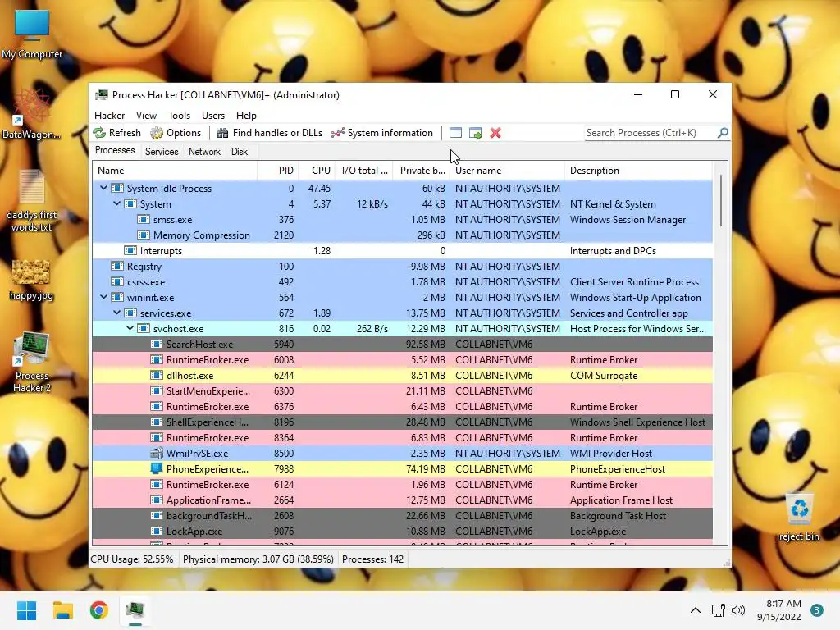Select My Computer desktop icon
The image size is (840, 630).
(x=32, y=34)
